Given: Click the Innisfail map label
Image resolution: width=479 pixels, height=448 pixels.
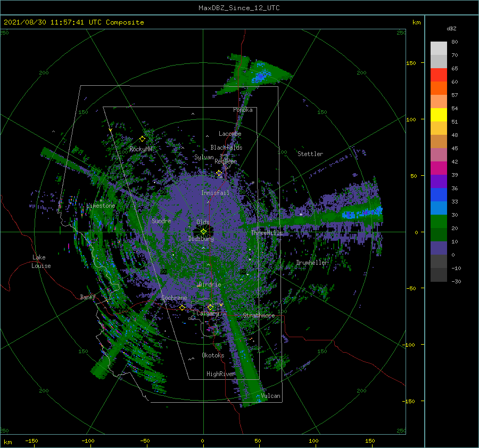Looking at the screenshot, I should pos(215,193).
